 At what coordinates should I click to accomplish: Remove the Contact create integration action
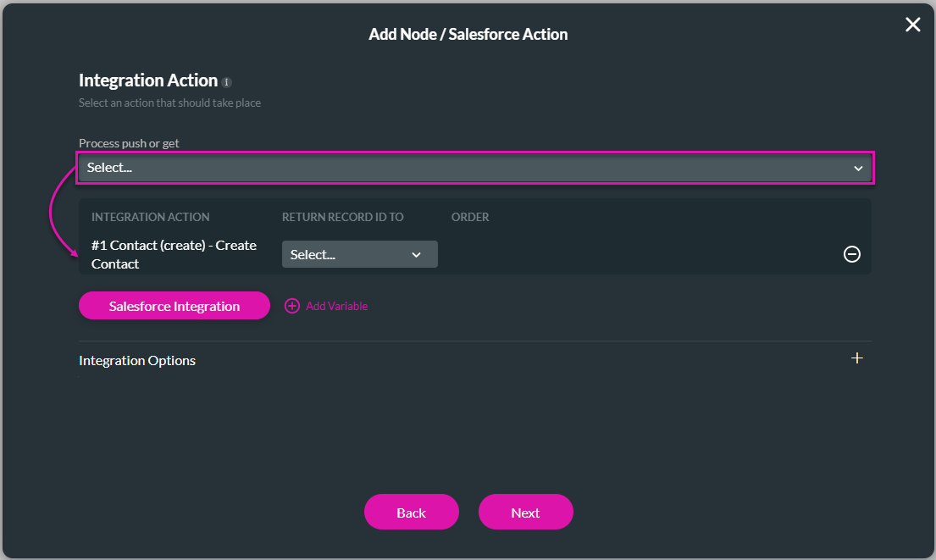pos(852,254)
